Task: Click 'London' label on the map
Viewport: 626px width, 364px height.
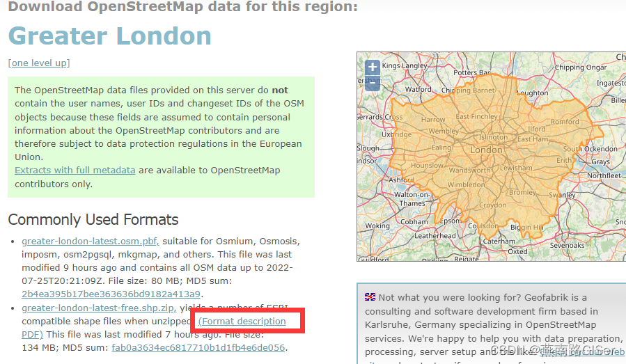Action: [x=486, y=150]
